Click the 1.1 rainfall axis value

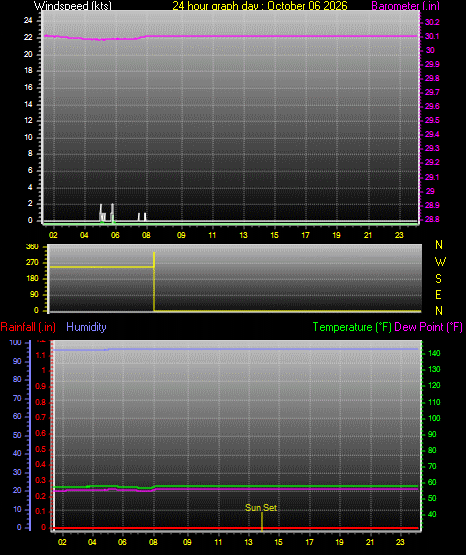pyautogui.click(x=41, y=355)
